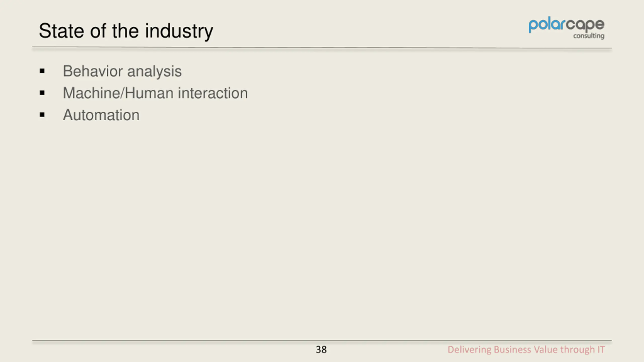Click the bullet marker before Machine/Human interaction
This screenshot has height=362, width=644.
tap(42, 93)
